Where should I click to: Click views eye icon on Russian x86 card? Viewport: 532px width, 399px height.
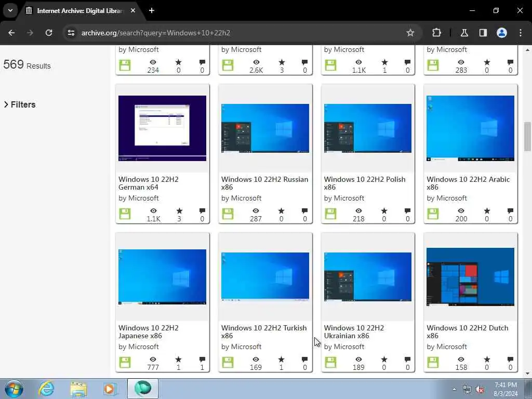pyautogui.click(x=256, y=211)
